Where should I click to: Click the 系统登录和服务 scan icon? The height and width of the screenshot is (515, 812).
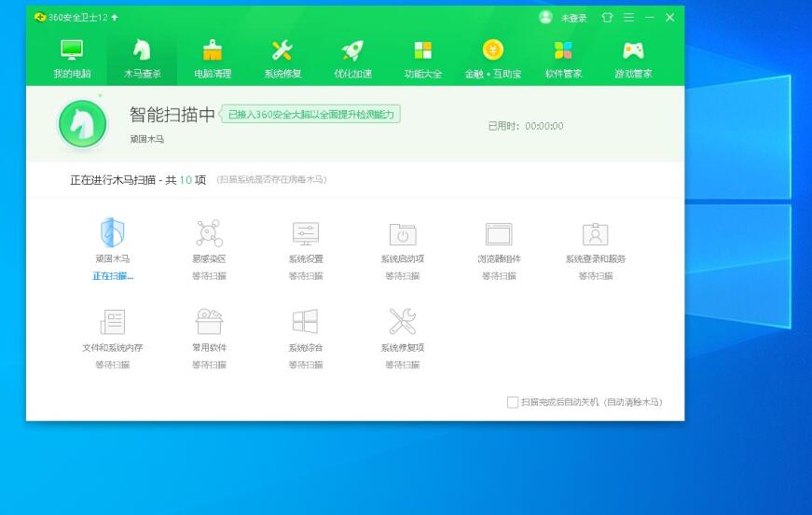coord(596,234)
